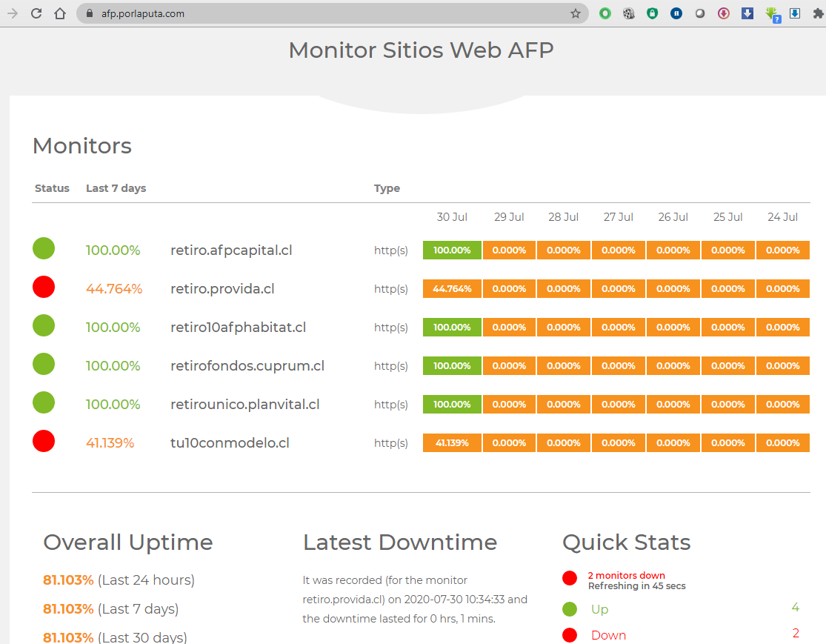Click the green status dot for retiro.afpcapital.cl

click(x=44, y=248)
